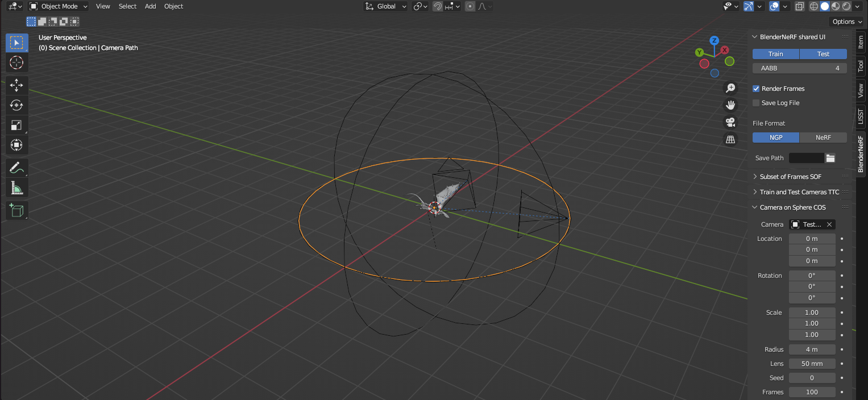Image resolution: width=868 pixels, height=400 pixels.
Task: Open the gizmo options dropdown arrow
Action: pos(759,6)
